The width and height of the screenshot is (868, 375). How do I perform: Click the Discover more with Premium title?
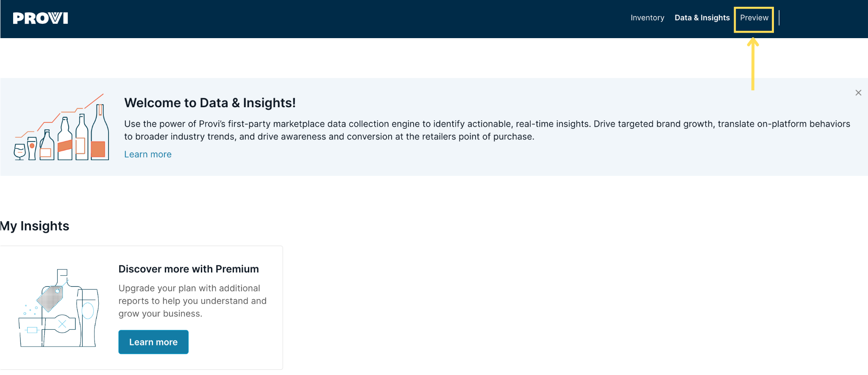(189, 269)
